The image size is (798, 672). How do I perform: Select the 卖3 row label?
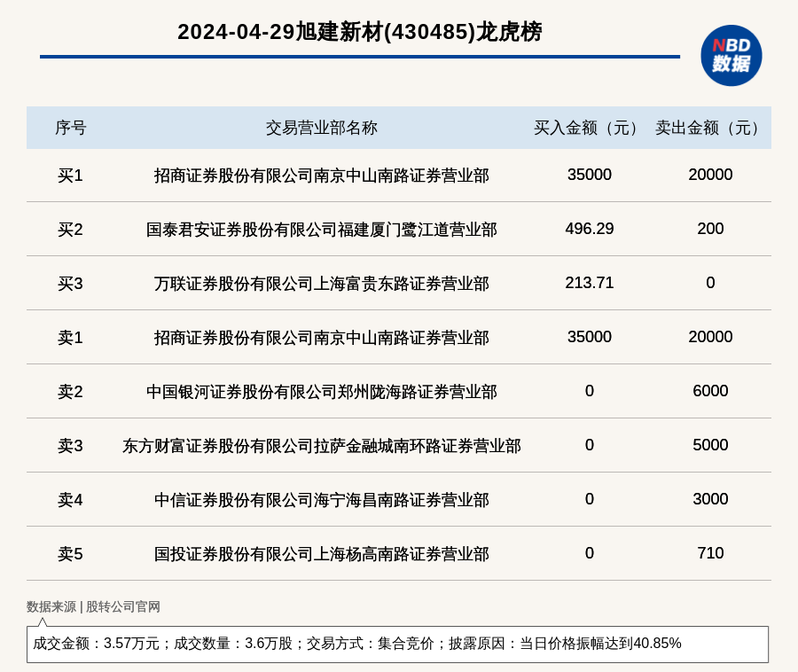(70, 446)
